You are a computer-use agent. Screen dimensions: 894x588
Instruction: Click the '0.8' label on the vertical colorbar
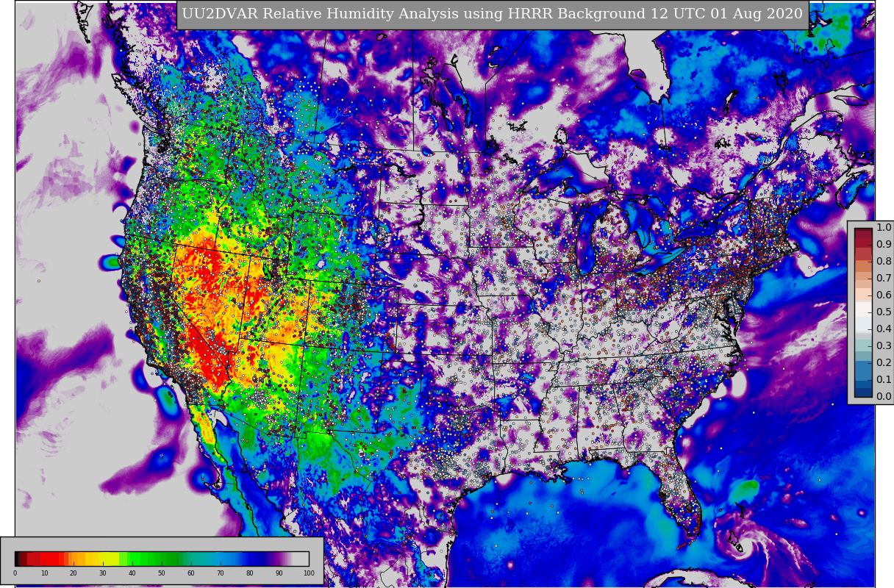pos(884,262)
